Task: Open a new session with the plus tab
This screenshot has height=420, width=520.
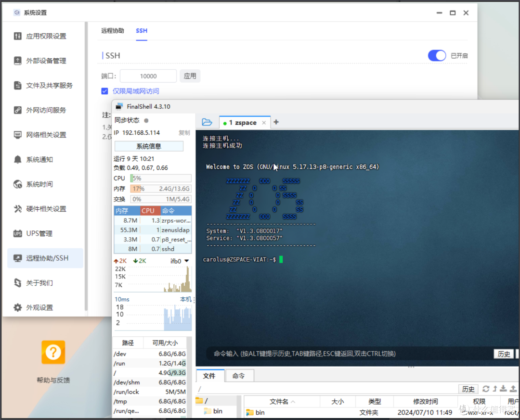Action: (x=275, y=122)
